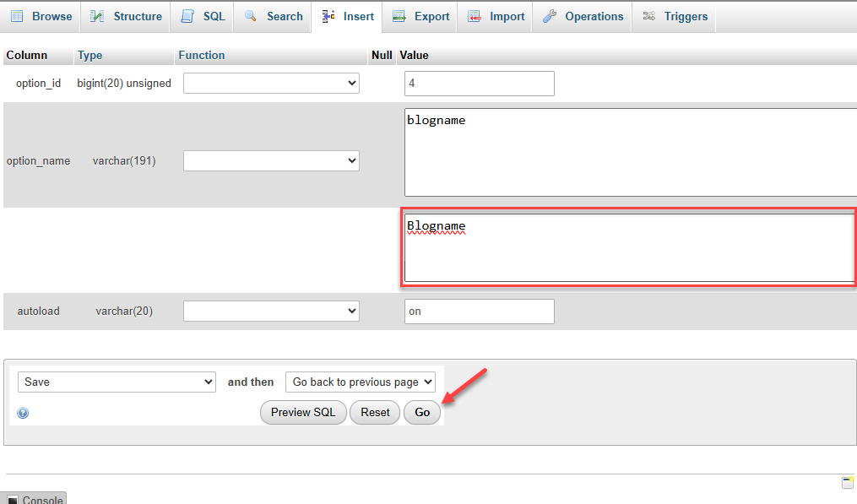The image size is (857, 504).
Task: Go to the SQL tab
Action: tap(203, 17)
